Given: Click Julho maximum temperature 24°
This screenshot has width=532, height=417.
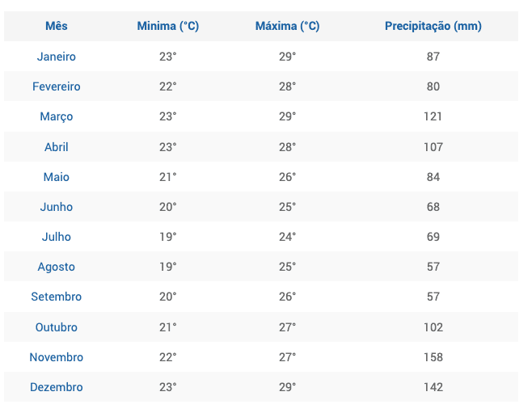Looking at the screenshot, I should [287, 237].
